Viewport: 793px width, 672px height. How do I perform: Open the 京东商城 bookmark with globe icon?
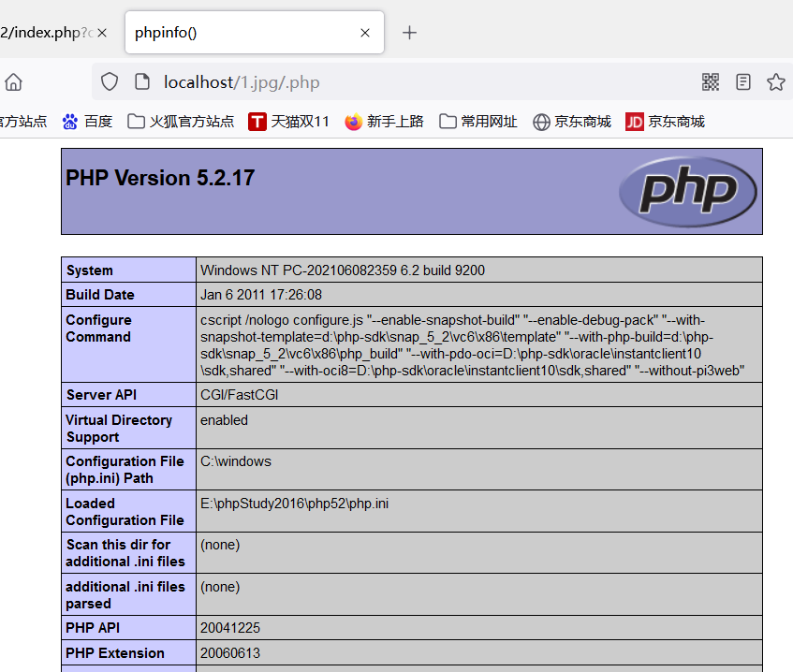pyautogui.click(x=572, y=122)
